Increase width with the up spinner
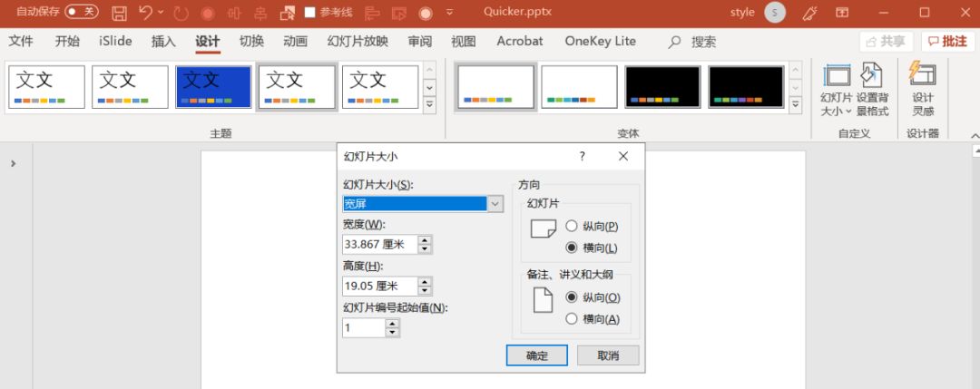 [x=425, y=240]
